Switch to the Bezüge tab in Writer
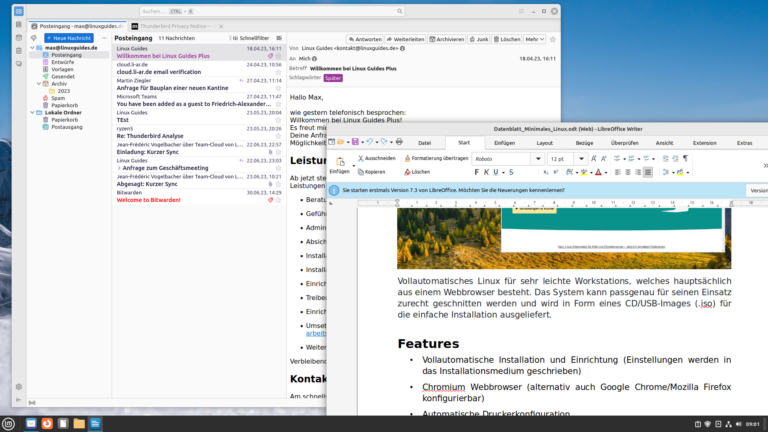 (x=584, y=143)
